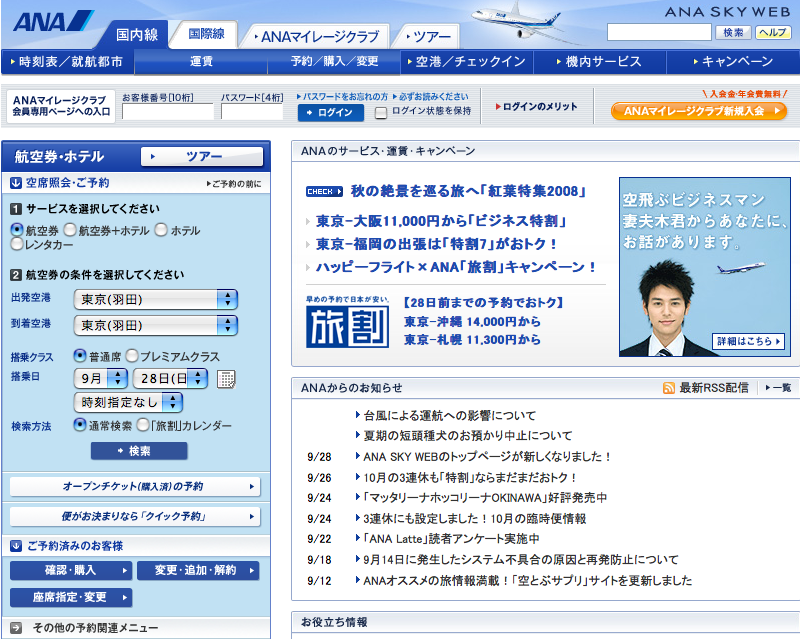Switch to the 国際線 tab

coord(205,35)
